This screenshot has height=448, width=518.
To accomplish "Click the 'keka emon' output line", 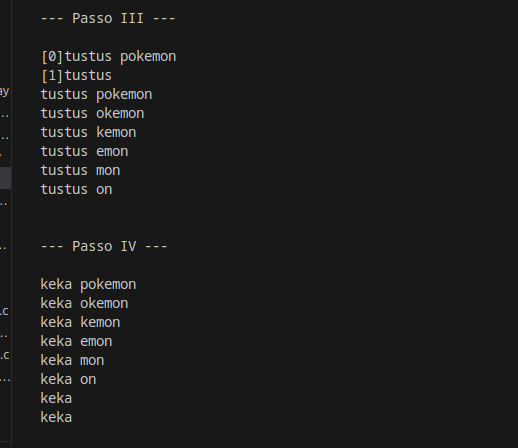I will pos(76,341).
